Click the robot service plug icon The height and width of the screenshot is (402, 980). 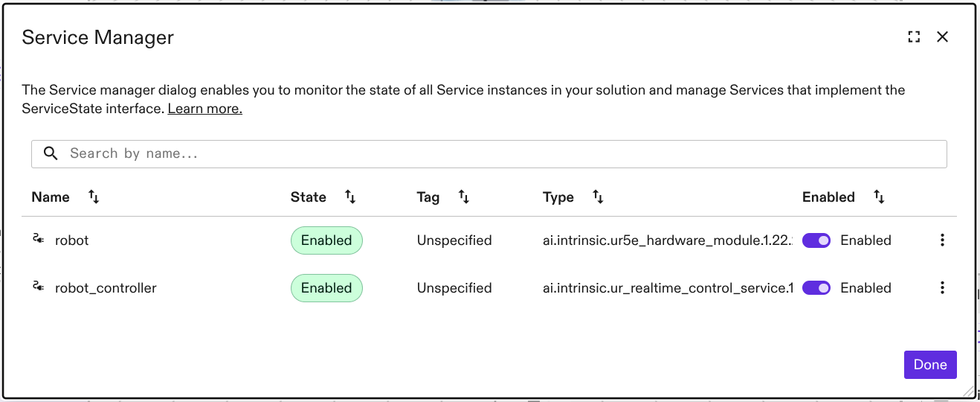38,240
